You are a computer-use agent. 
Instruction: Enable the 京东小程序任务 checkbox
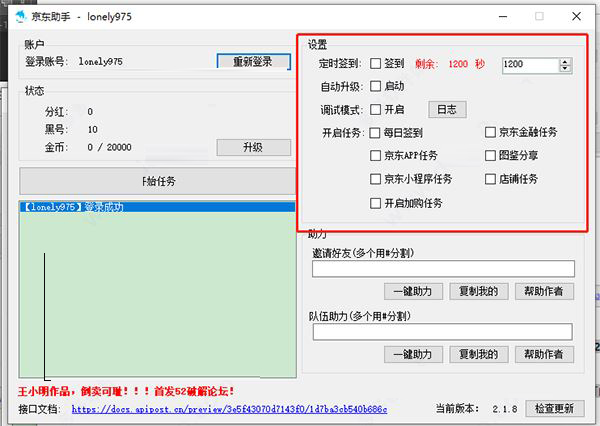click(x=375, y=179)
